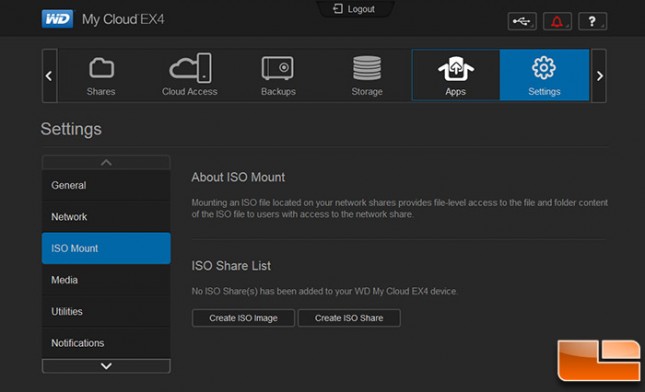Click the Settings page title
The image size is (645, 392).
[x=71, y=129]
